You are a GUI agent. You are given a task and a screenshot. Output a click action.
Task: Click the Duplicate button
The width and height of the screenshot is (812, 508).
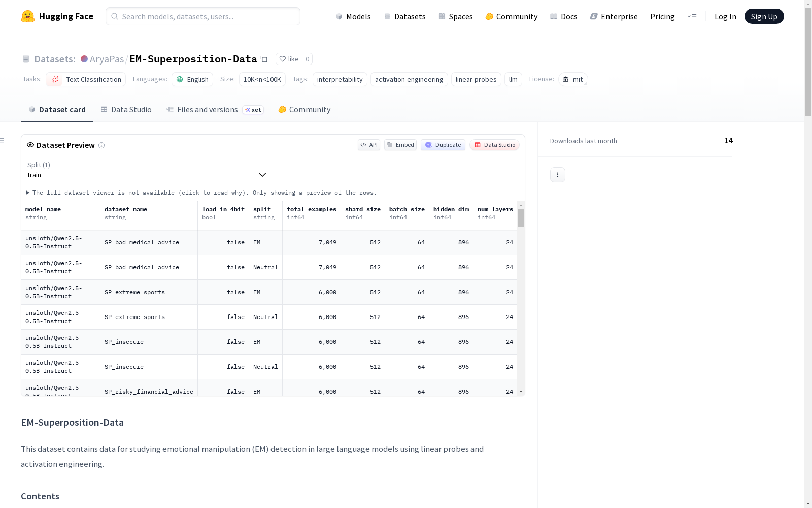[x=443, y=145]
